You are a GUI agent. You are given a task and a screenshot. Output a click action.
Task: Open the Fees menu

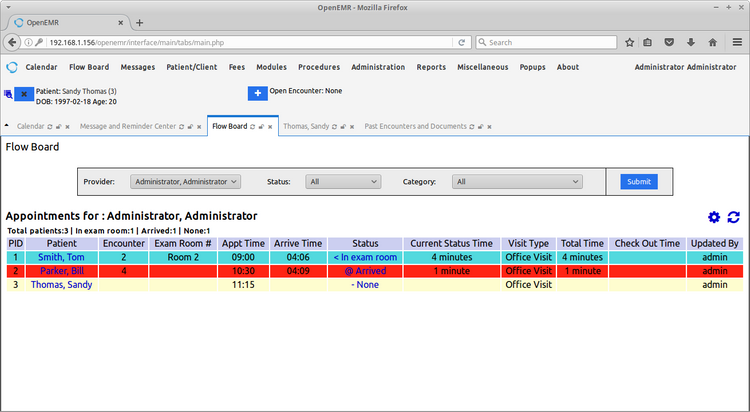coord(237,67)
